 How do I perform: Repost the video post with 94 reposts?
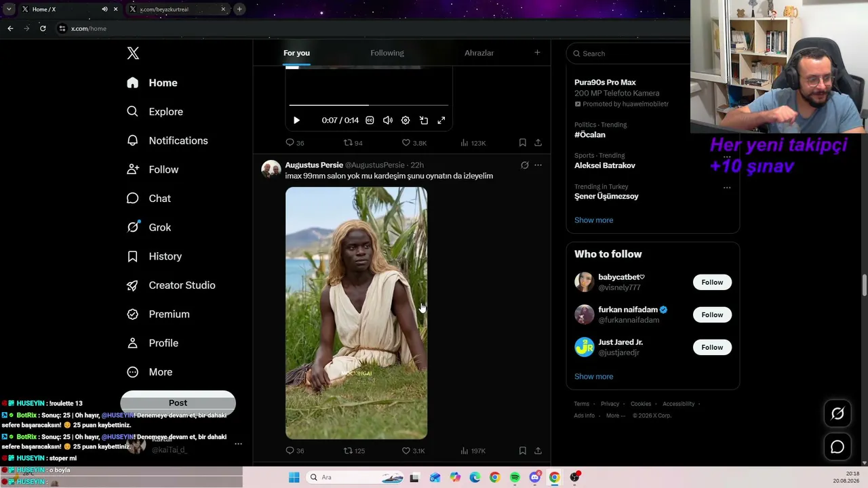click(x=353, y=143)
